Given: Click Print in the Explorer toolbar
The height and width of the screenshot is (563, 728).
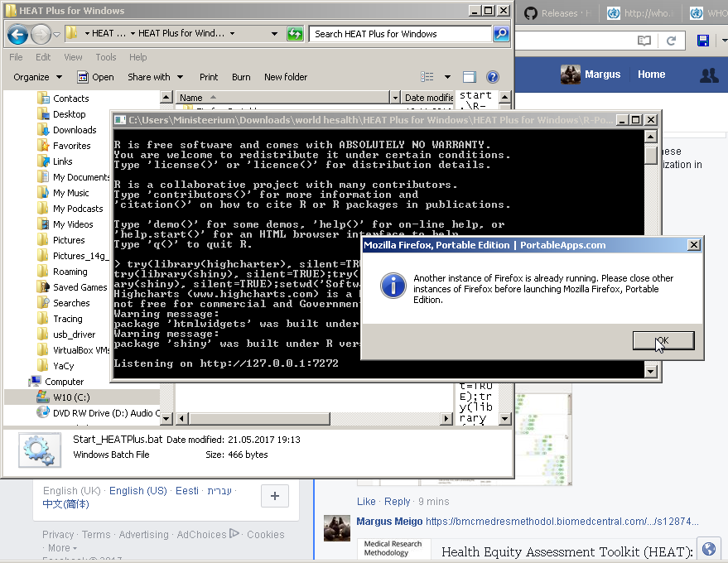Looking at the screenshot, I should click(209, 77).
